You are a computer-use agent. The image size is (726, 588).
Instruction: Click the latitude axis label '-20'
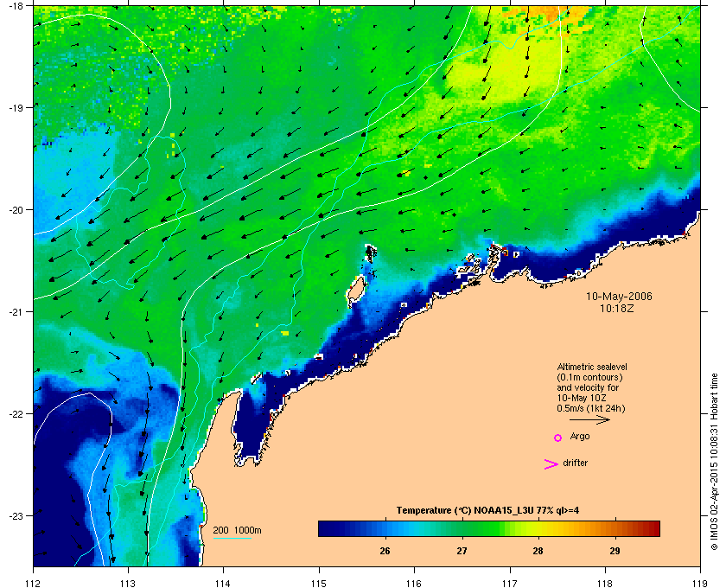pos(16,209)
